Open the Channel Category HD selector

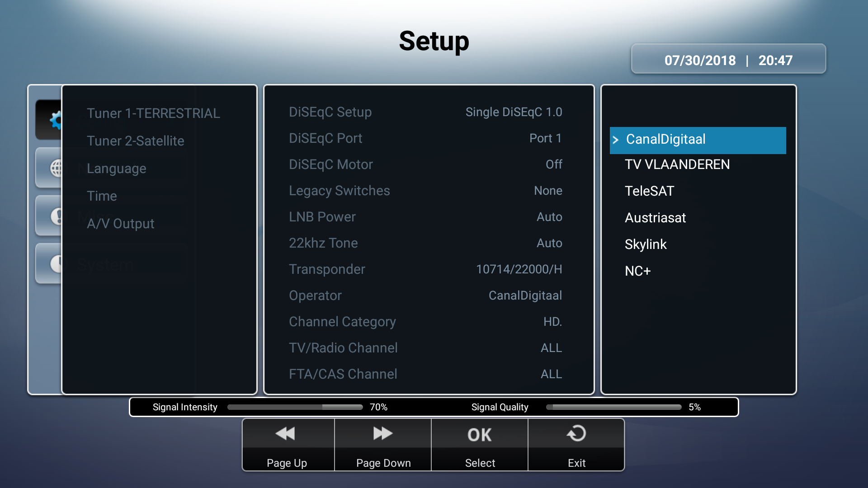tap(552, 322)
